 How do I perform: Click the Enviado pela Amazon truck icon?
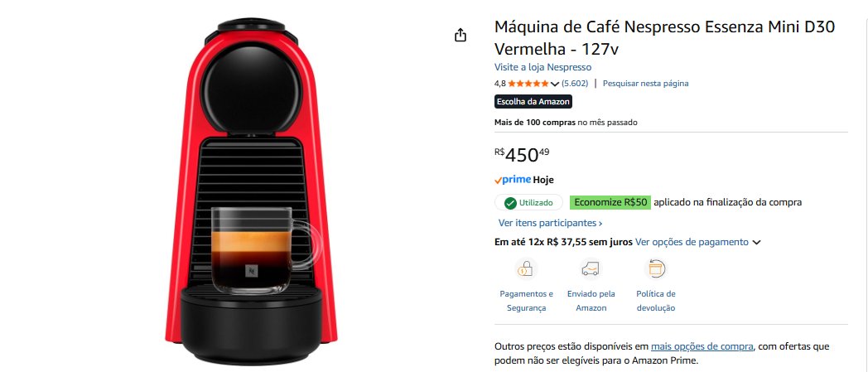click(x=590, y=269)
